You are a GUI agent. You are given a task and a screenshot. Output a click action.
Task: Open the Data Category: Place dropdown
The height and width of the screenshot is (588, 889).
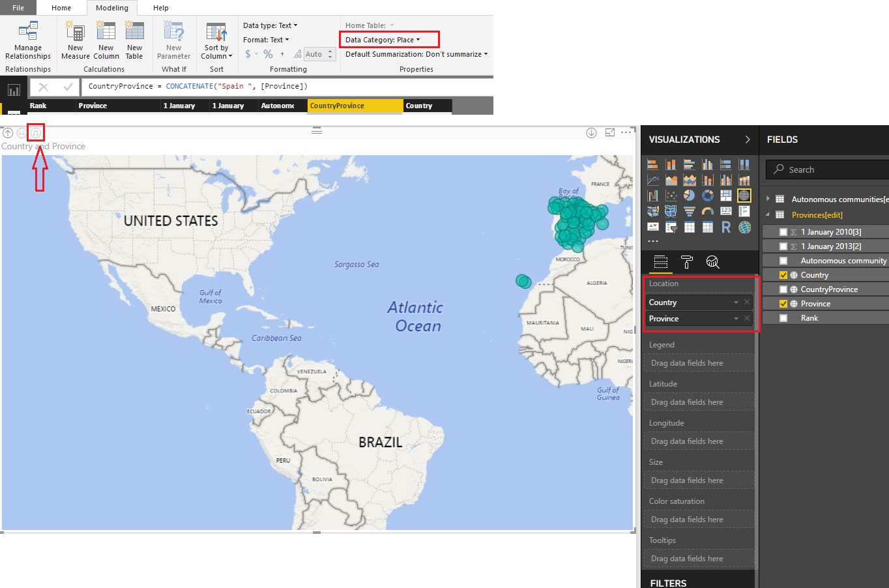383,40
